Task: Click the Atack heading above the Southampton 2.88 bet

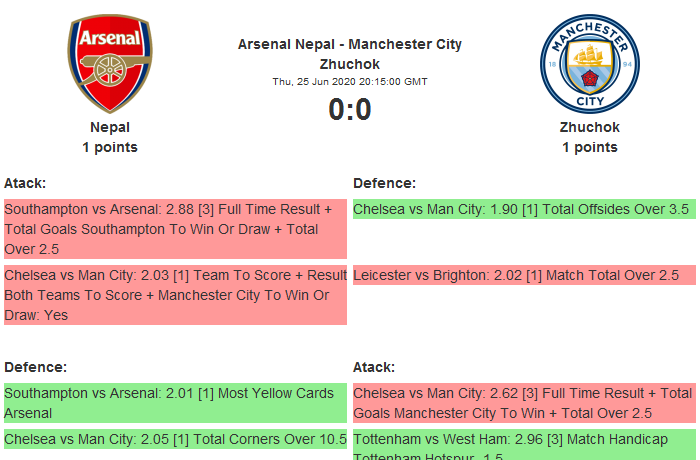Action: [x=25, y=183]
